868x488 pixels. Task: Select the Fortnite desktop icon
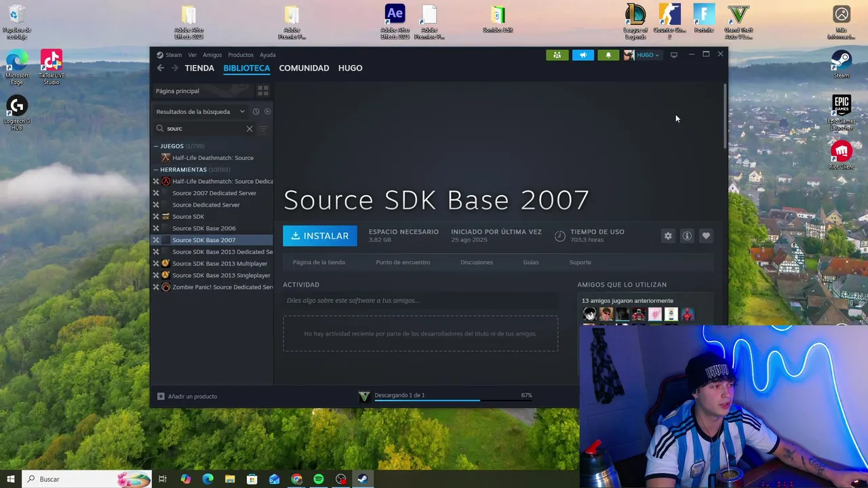click(704, 18)
